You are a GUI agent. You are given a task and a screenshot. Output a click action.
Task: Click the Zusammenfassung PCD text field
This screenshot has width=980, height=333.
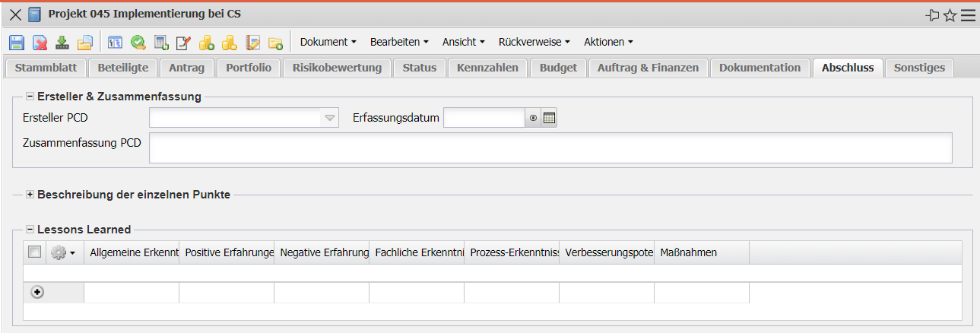pos(550,147)
